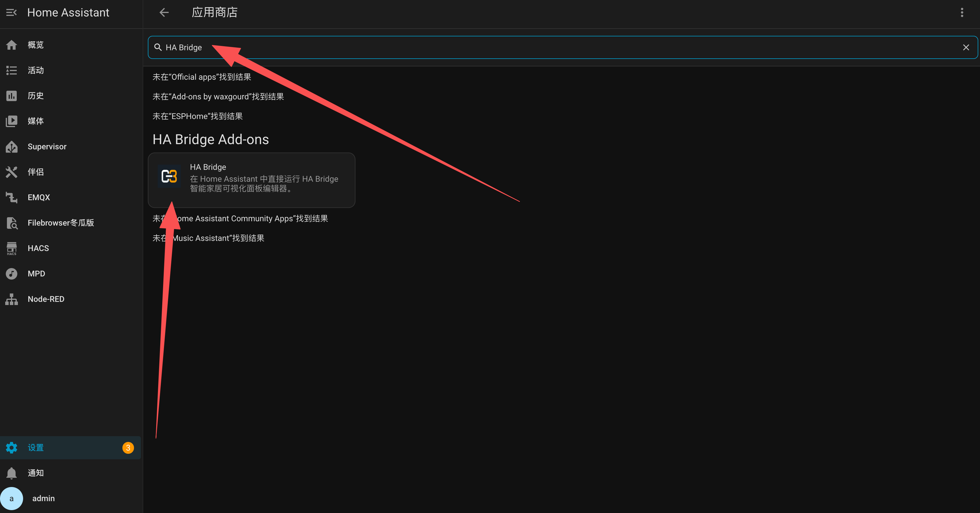Click the HACS store icon

[x=12, y=248]
